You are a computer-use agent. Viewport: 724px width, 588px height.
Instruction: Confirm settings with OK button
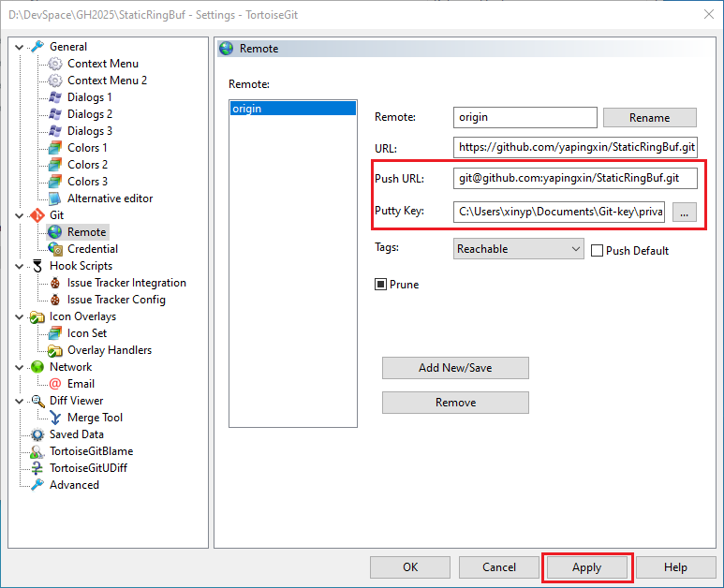click(x=410, y=566)
